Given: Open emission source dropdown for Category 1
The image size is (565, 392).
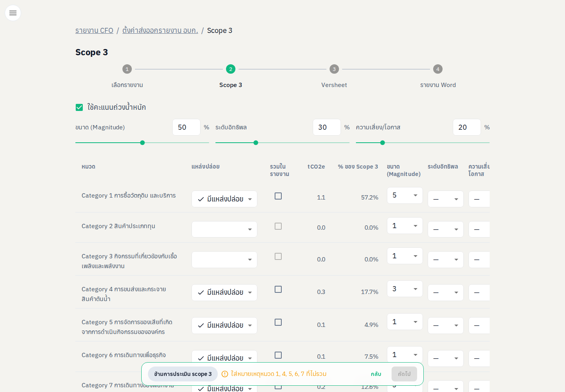Looking at the screenshot, I should [x=224, y=199].
